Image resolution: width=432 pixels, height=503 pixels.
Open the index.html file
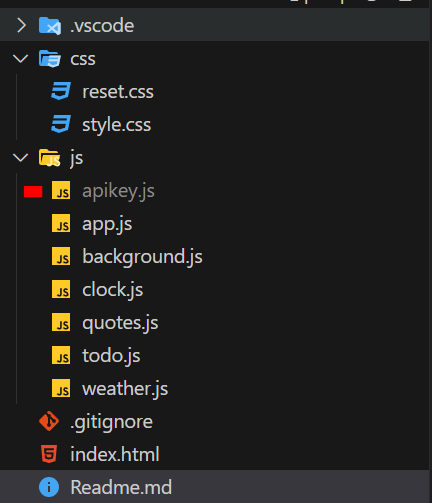115,454
